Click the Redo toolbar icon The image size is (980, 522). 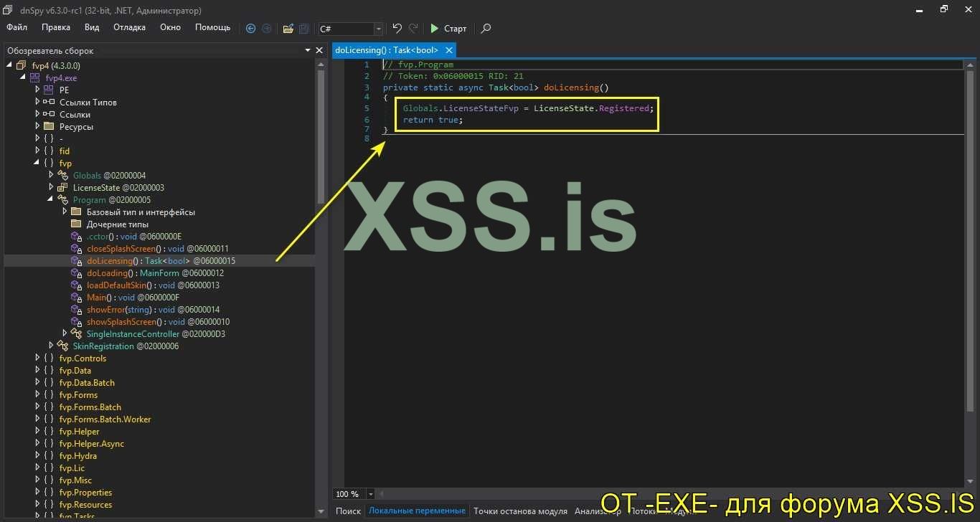pos(413,29)
